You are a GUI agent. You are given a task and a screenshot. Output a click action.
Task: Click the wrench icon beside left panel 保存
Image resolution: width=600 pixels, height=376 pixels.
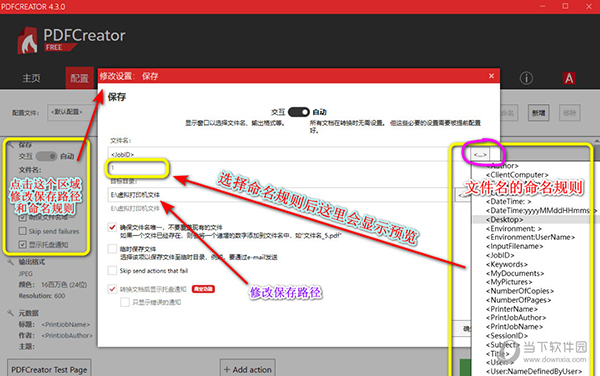(x=10, y=145)
